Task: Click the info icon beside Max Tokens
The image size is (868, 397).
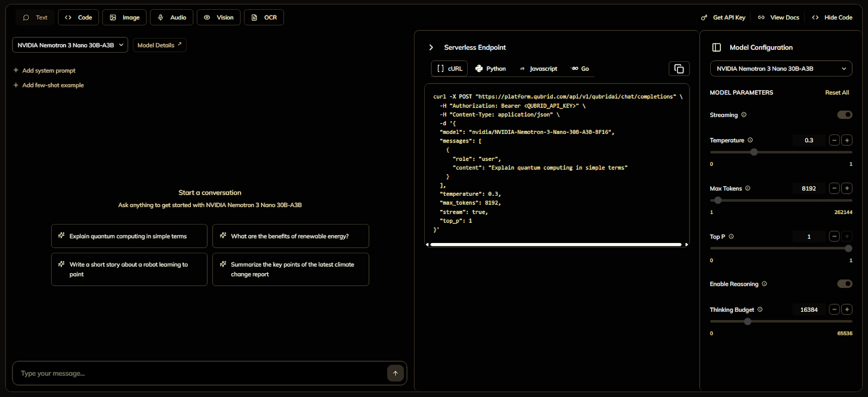Action: coord(748,188)
